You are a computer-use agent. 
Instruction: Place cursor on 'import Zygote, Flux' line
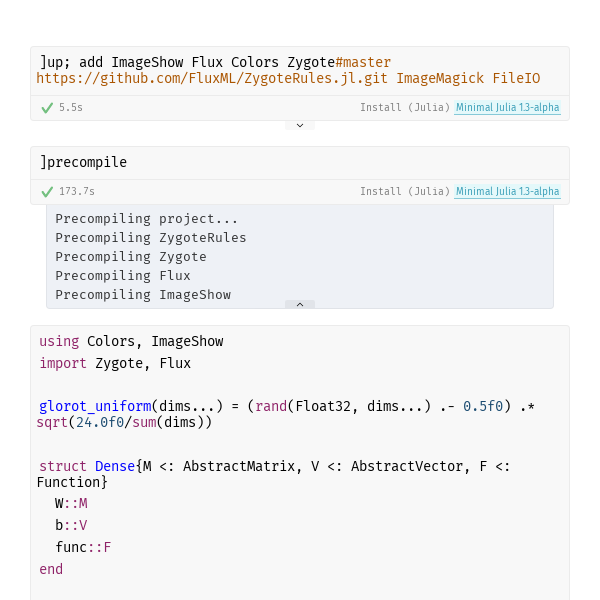tap(115, 363)
